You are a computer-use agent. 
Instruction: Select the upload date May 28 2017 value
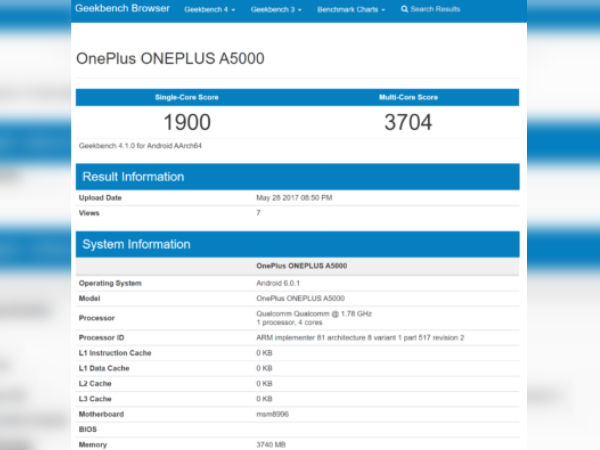[x=294, y=198]
